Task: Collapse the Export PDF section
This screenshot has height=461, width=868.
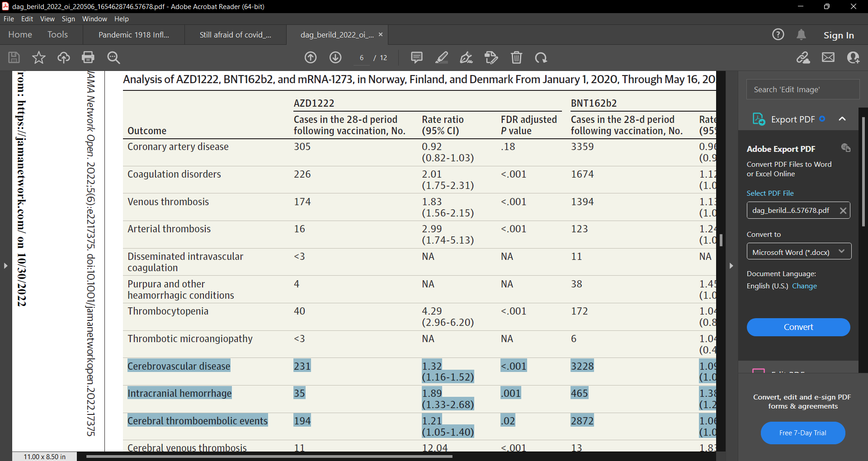Action: point(842,119)
